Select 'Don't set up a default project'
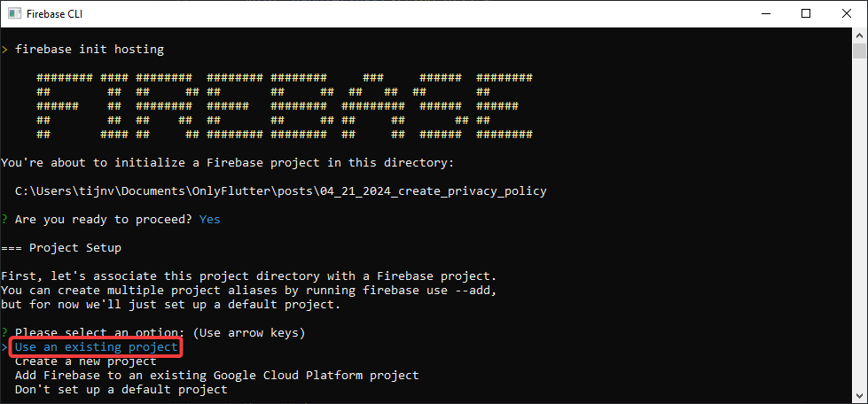Screen dimensions: 868x404 point(121,390)
